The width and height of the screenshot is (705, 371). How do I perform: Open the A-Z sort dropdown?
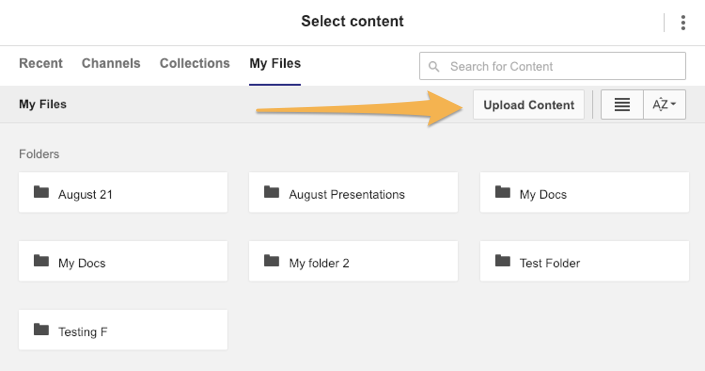[665, 105]
